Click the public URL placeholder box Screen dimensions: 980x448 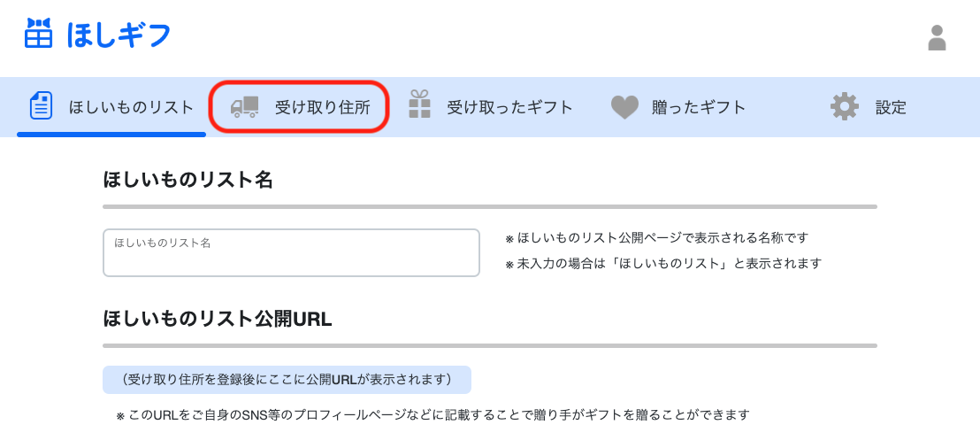point(287,380)
